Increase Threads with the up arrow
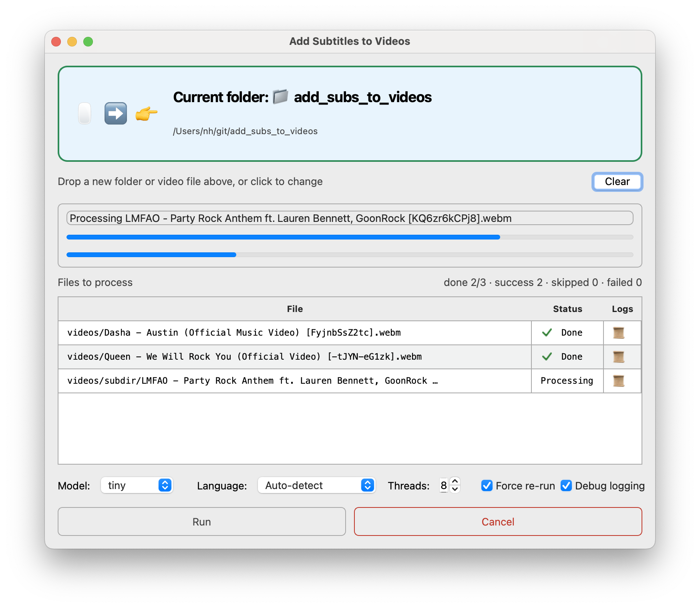700x608 pixels. (x=455, y=481)
